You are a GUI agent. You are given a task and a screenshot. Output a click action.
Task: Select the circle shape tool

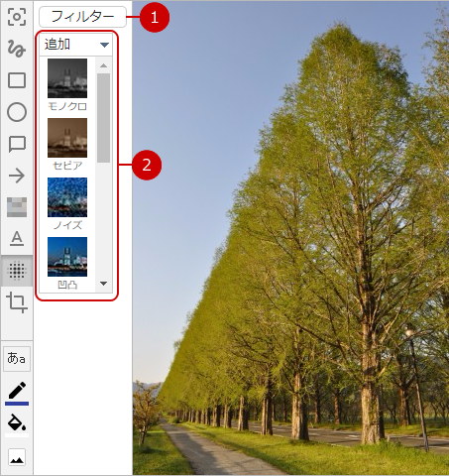17,112
